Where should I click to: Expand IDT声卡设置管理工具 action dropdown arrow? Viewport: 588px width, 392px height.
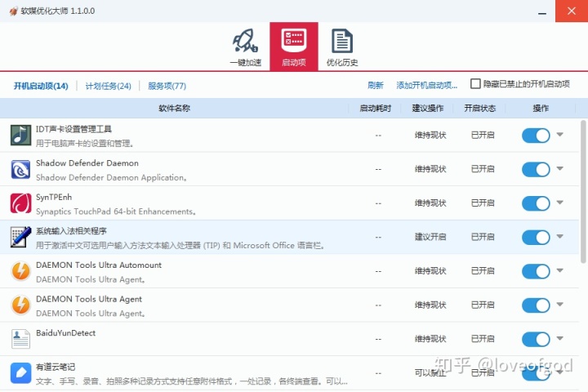[560, 134]
